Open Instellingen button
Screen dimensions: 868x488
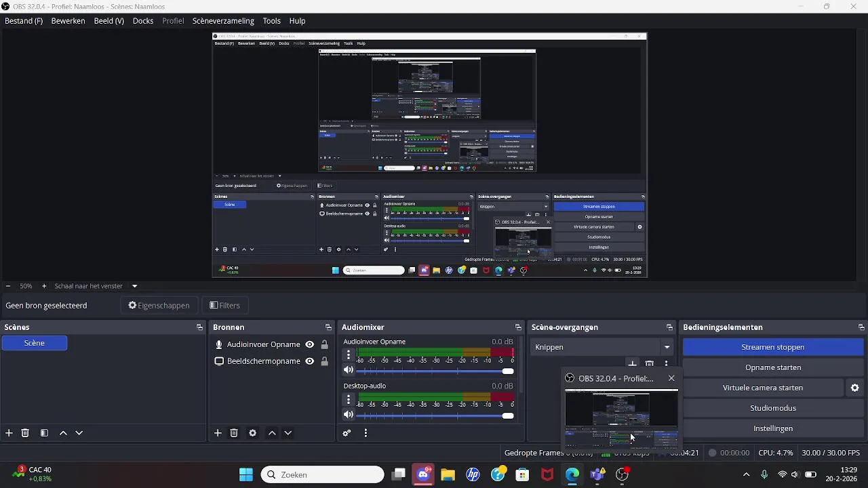click(x=772, y=428)
